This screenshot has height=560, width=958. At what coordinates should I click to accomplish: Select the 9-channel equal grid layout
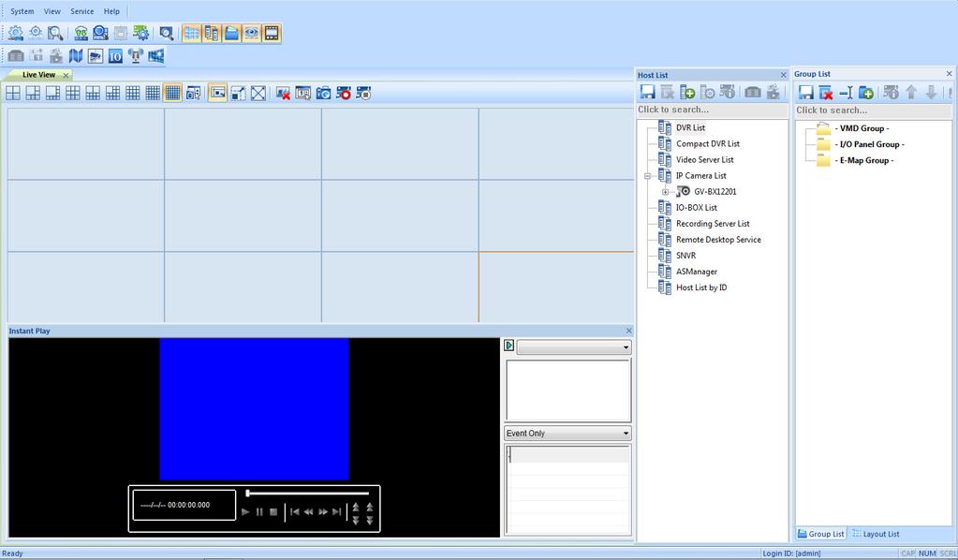73,93
